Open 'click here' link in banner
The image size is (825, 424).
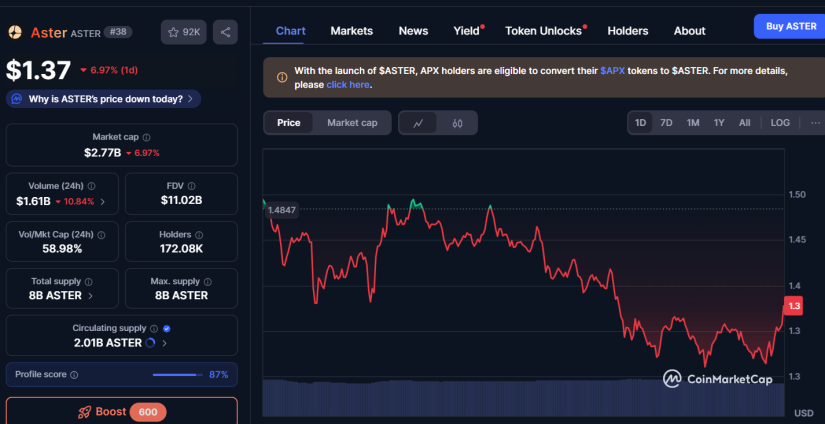[347, 85]
